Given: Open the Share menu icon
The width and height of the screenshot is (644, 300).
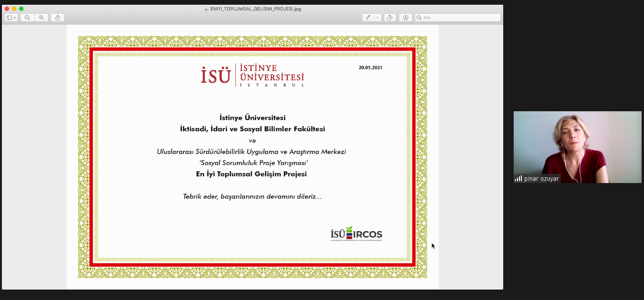Looking at the screenshot, I should (58, 18).
